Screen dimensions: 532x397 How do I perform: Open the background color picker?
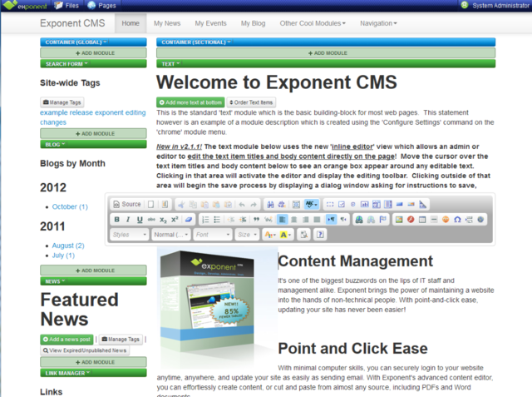coord(286,235)
